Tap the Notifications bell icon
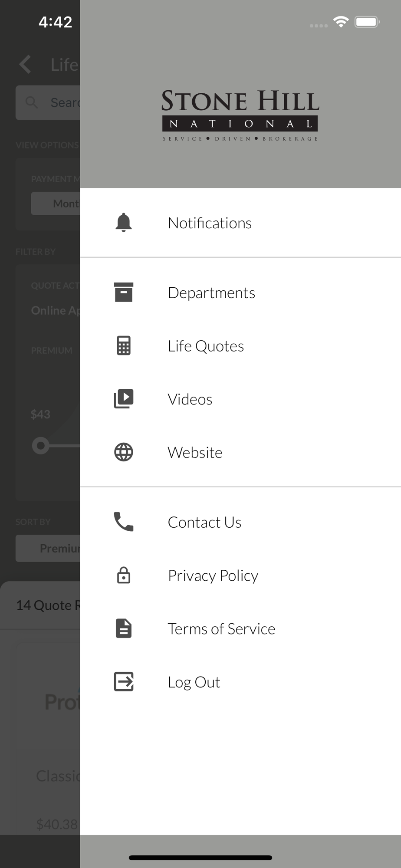 tap(124, 223)
